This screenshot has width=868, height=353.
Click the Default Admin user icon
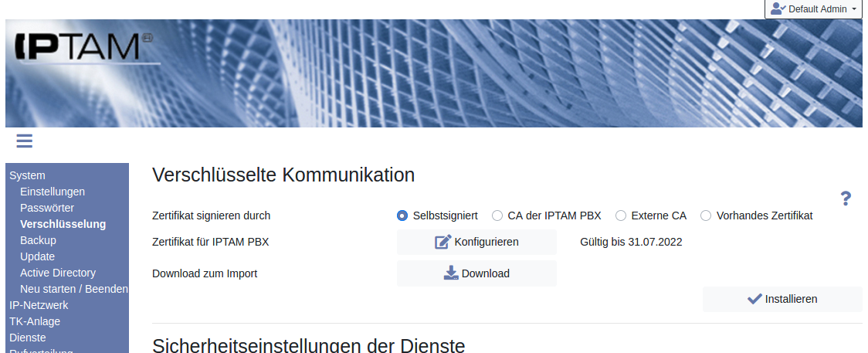tap(778, 9)
